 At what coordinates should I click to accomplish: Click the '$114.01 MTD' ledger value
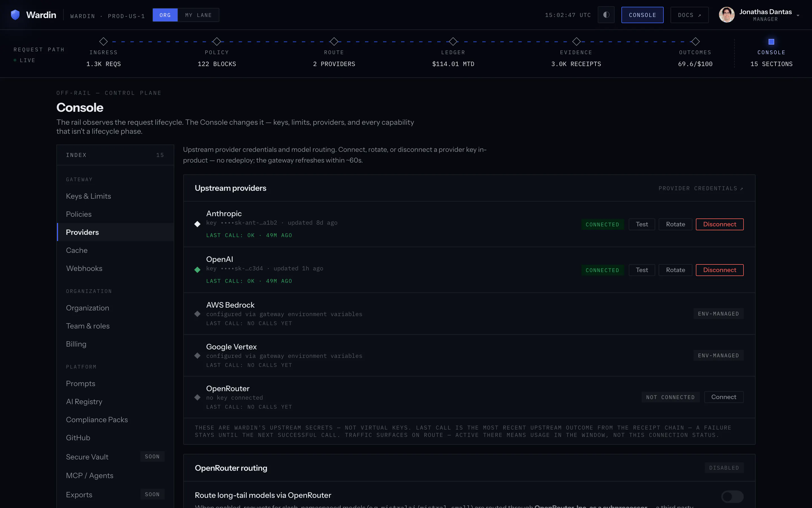[x=453, y=64]
